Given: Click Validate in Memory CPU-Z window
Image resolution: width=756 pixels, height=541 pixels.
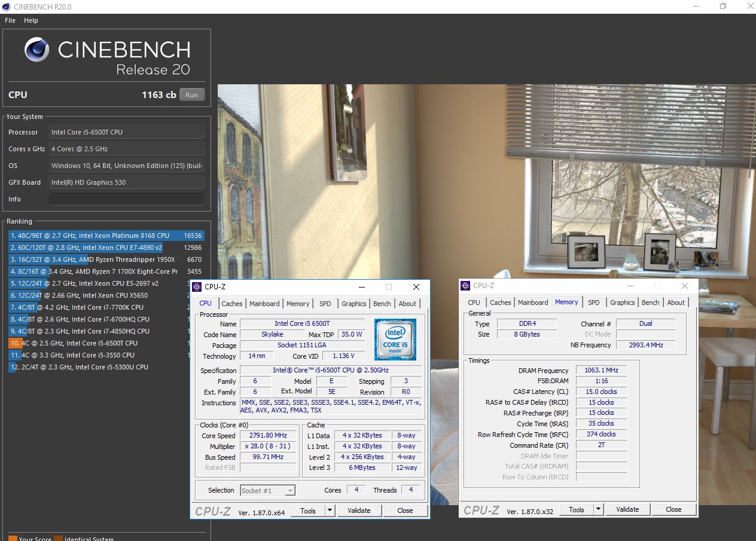Looking at the screenshot, I should click(627, 509).
